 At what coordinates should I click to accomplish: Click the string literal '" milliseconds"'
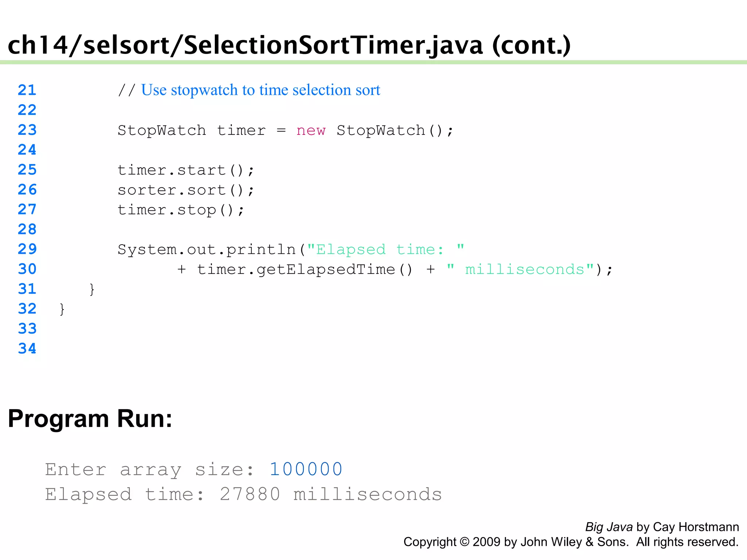520,269
